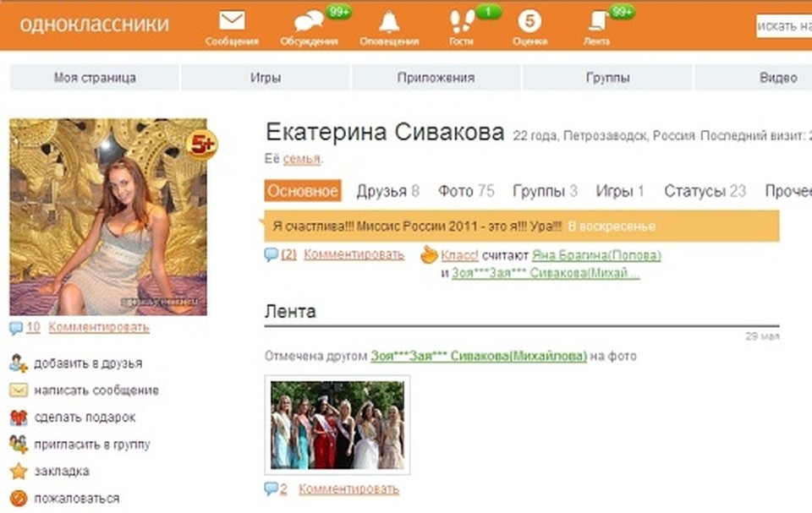The height and width of the screenshot is (513, 812).
Task: Click the invite to group icon
Action: (x=18, y=445)
